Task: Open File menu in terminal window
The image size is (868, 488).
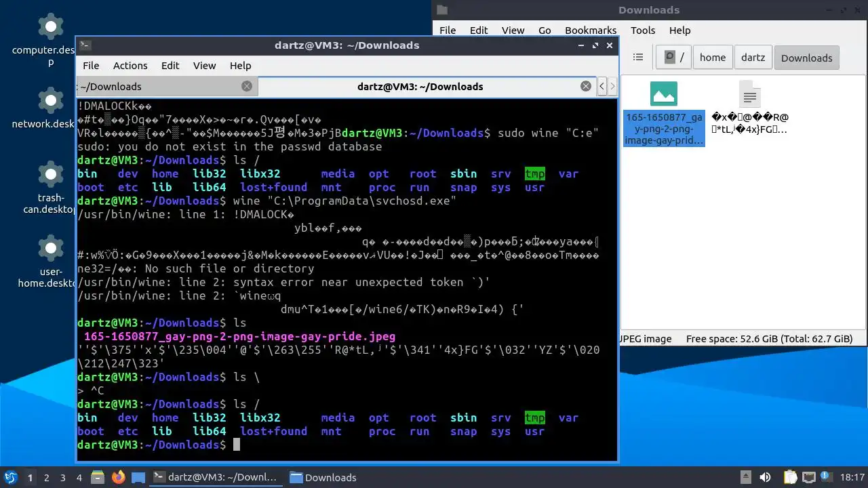Action: click(x=91, y=66)
